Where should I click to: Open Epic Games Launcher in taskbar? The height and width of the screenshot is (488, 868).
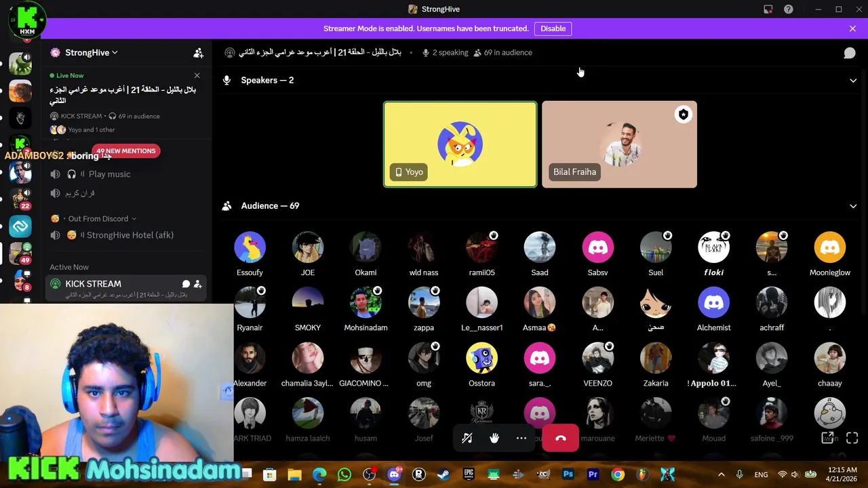pyautogui.click(x=469, y=474)
